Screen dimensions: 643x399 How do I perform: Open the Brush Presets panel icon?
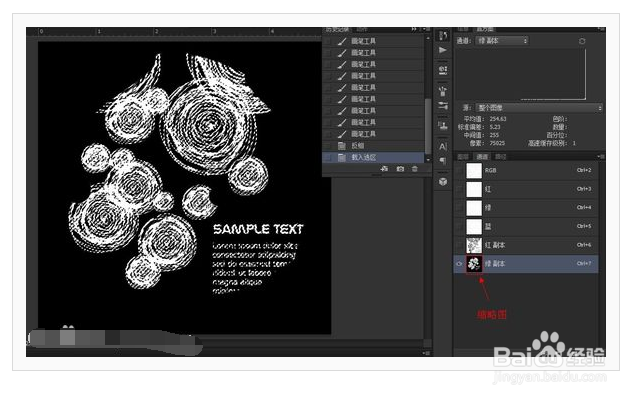coord(443,105)
